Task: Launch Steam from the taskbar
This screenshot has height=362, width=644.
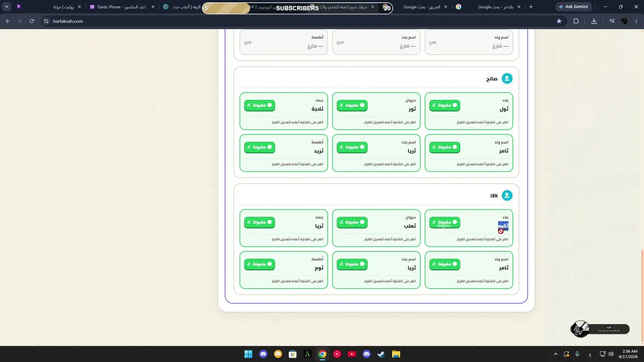Action: 381,354
